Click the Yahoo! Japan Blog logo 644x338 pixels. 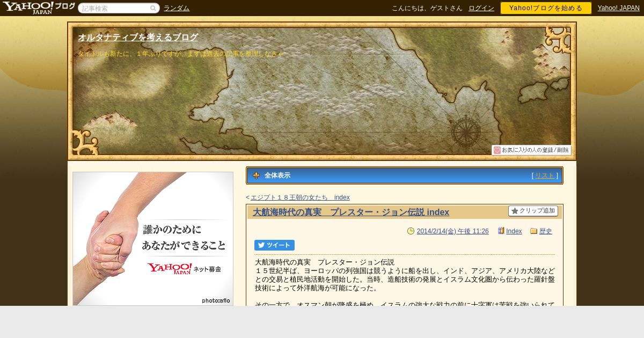click(39, 8)
